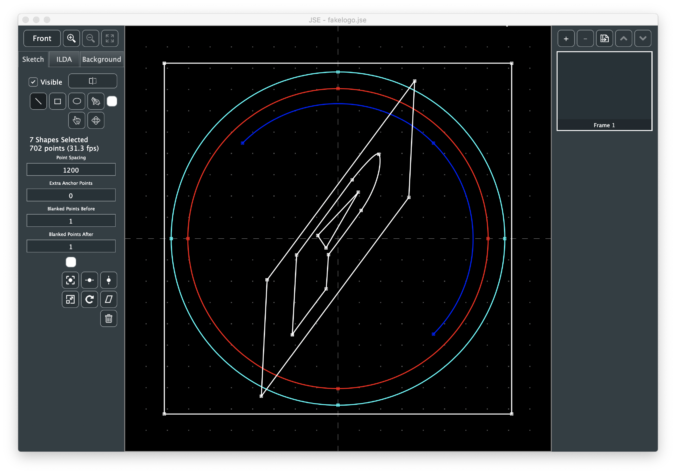Remove frame using the minus button
676x474 pixels.
585,38
